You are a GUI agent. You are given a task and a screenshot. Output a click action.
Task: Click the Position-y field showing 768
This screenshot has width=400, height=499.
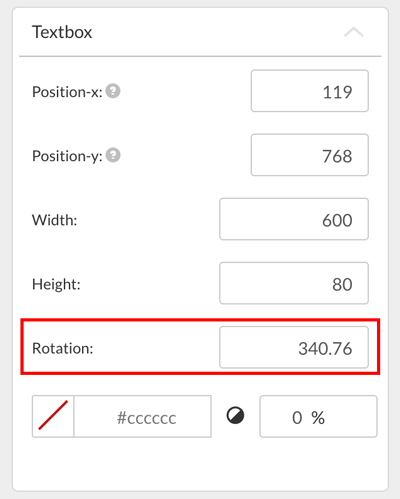coord(310,155)
